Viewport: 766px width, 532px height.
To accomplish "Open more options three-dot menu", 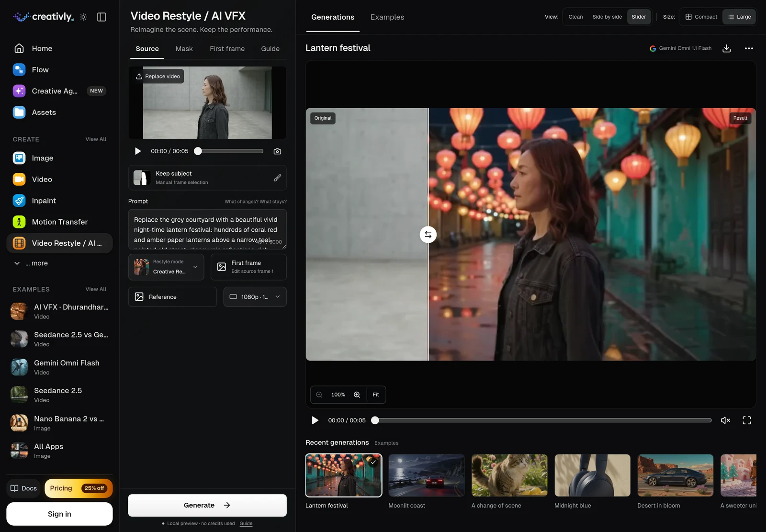I will tap(749, 48).
